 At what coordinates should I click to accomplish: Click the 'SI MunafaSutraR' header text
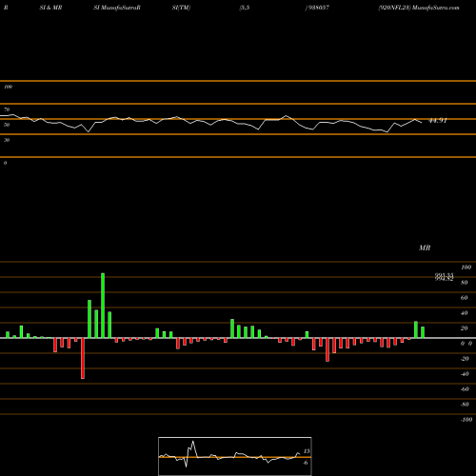coord(117,8)
